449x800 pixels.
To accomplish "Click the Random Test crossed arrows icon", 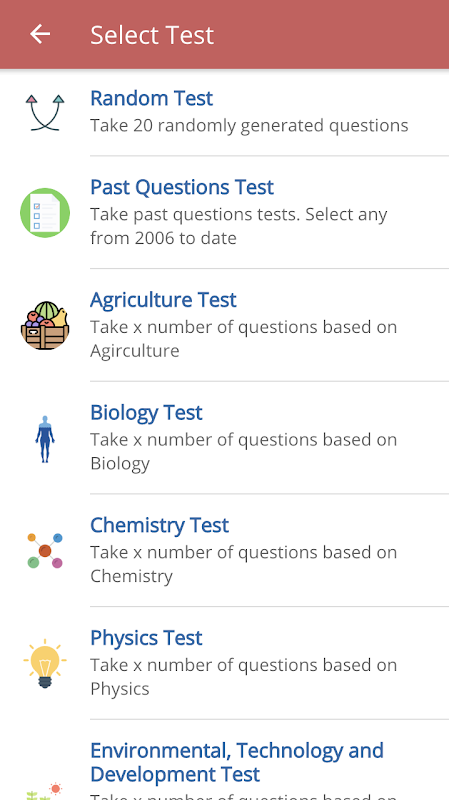I will click(45, 112).
